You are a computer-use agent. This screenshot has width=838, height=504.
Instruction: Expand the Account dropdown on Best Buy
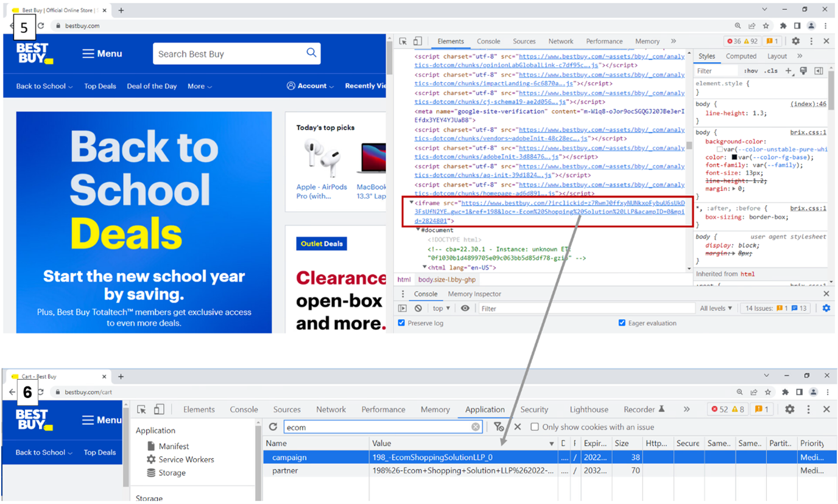pos(311,86)
